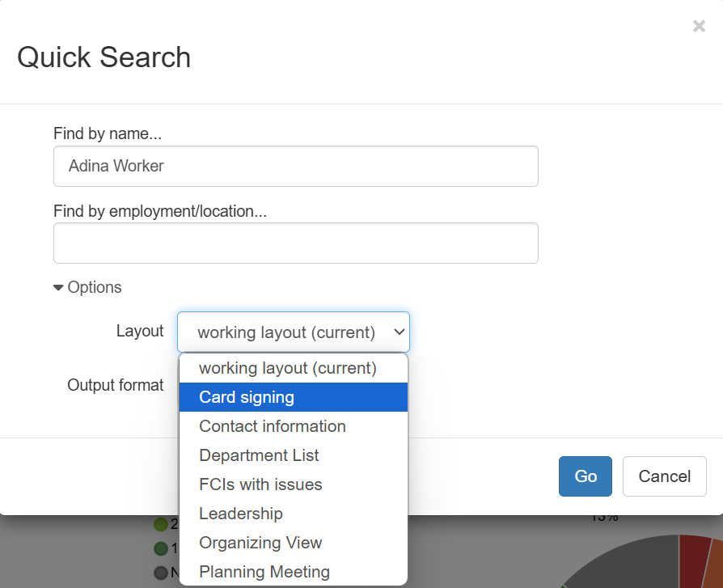Cancel the Quick Search
723x588 pixels.
[664, 476]
